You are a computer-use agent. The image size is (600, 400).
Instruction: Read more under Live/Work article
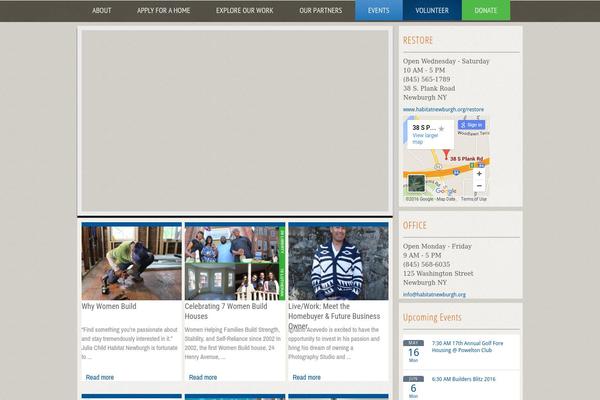307,377
